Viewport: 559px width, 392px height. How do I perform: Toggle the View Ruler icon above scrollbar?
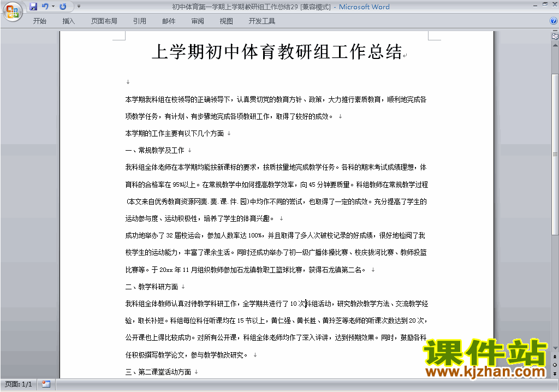point(555,36)
